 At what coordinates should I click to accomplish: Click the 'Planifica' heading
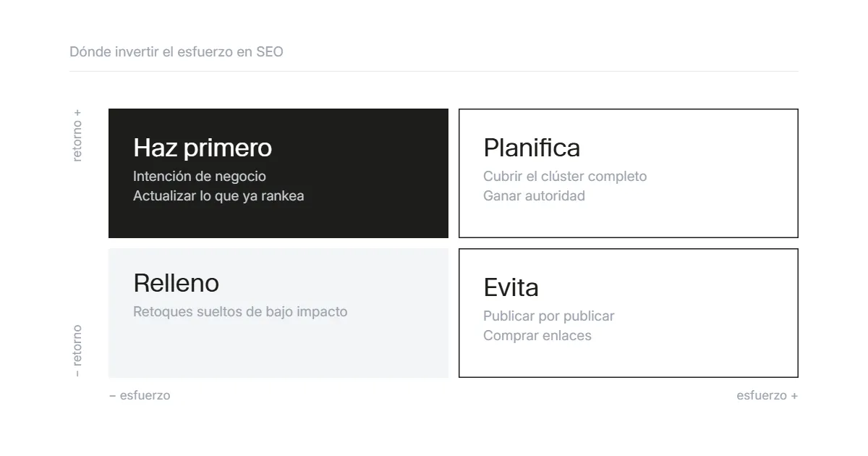tap(532, 148)
